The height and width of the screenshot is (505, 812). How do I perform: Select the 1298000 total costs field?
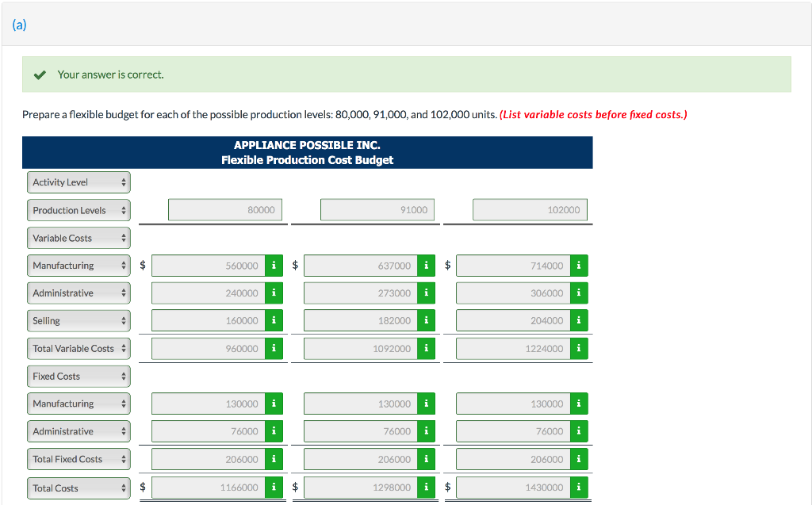click(x=361, y=488)
